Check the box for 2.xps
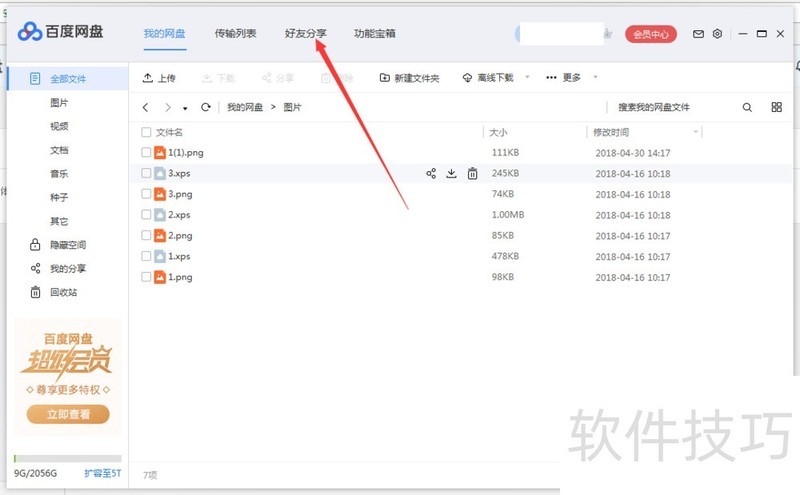This screenshot has width=800, height=495. click(146, 215)
